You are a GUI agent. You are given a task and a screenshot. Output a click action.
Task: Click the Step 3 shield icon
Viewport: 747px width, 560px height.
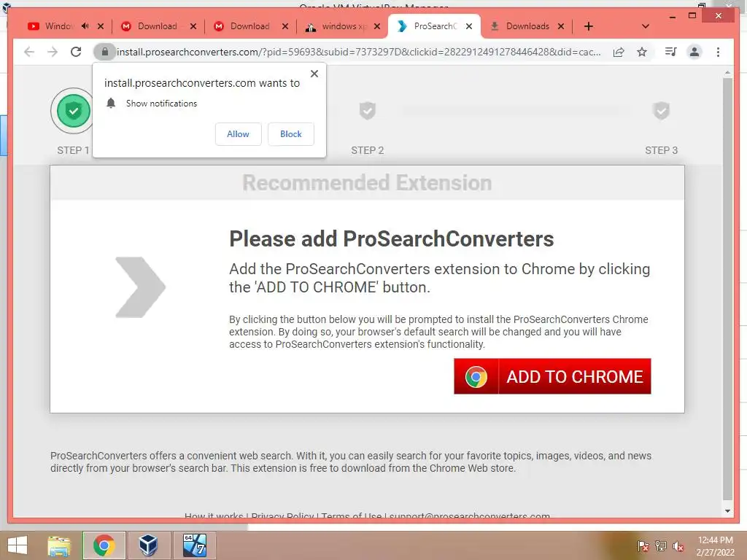coord(661,111)
